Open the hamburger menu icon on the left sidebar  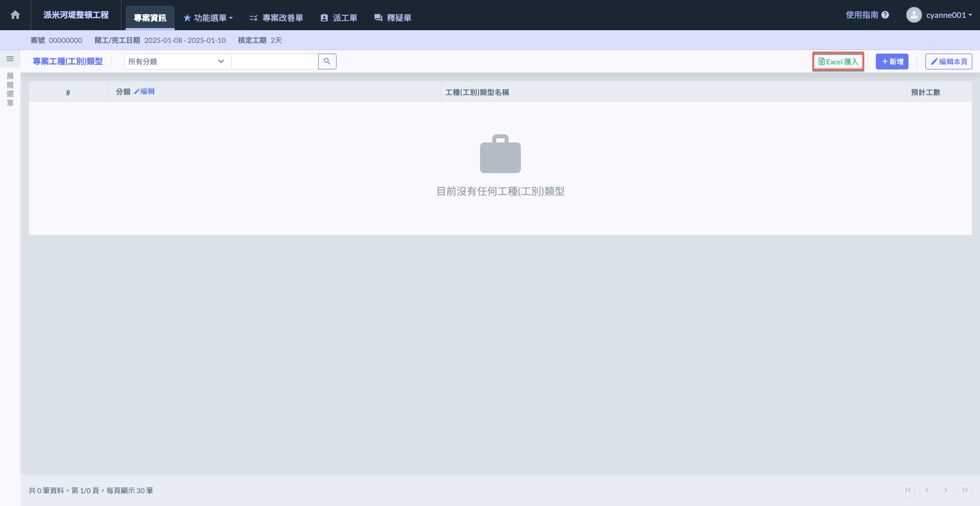(10, 59)
